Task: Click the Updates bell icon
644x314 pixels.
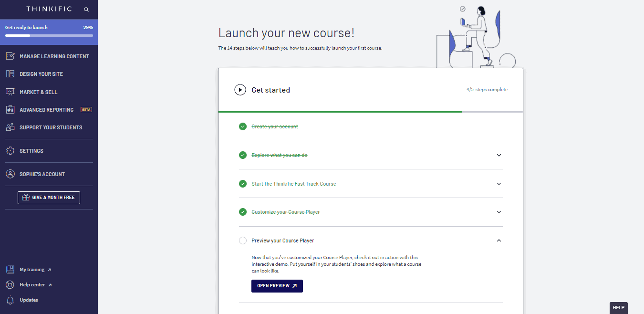Action: pos(10,300)
